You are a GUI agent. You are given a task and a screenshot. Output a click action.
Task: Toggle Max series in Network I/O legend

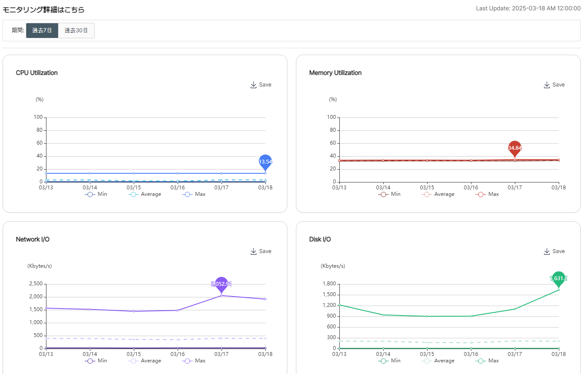click(194, 361)
